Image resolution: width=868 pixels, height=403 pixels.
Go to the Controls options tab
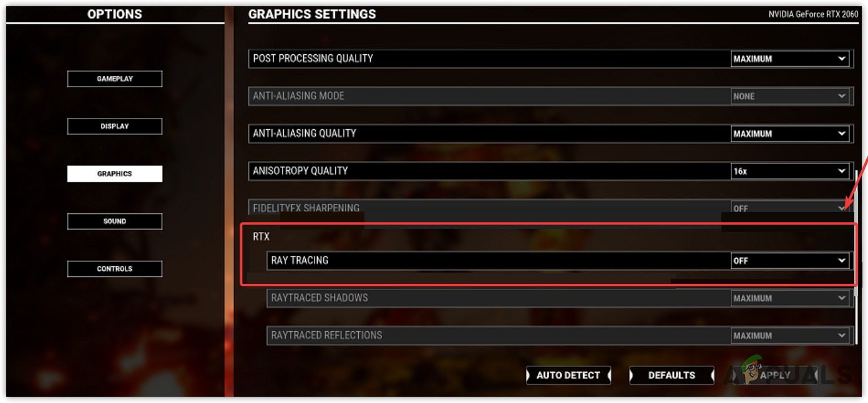pos(115,268)
